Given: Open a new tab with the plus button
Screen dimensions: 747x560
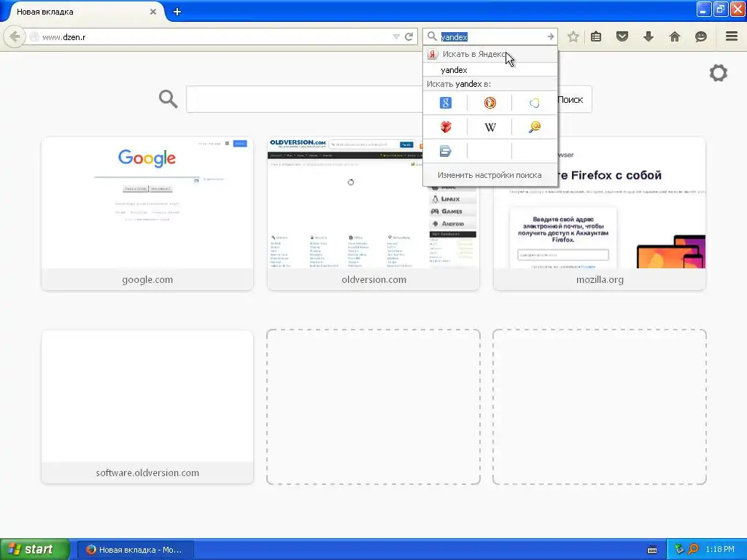Looking at the screenshot, I should tap(177, 12).
